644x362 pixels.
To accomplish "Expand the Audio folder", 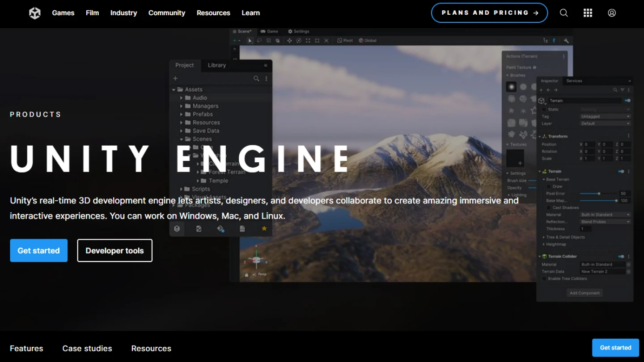I will click(182, 98).
